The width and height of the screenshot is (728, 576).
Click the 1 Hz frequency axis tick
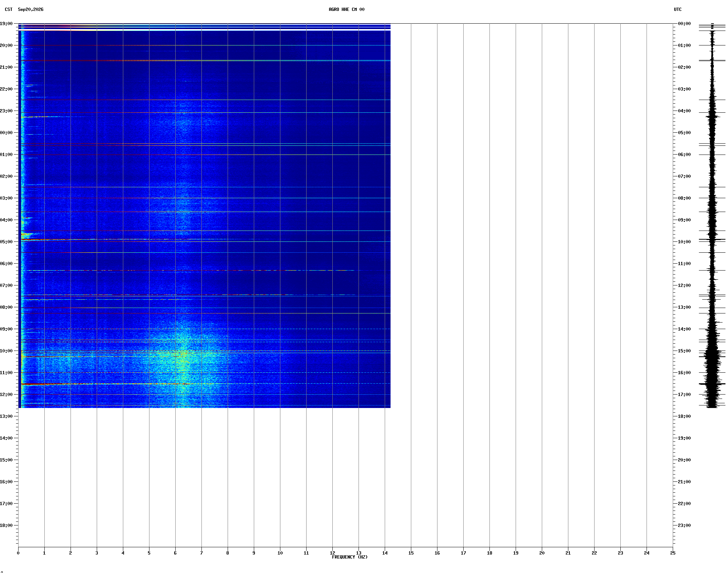click(44, 553)
